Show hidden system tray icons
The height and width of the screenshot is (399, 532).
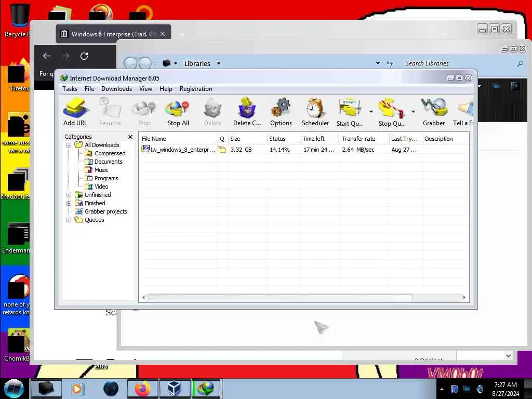442,389
